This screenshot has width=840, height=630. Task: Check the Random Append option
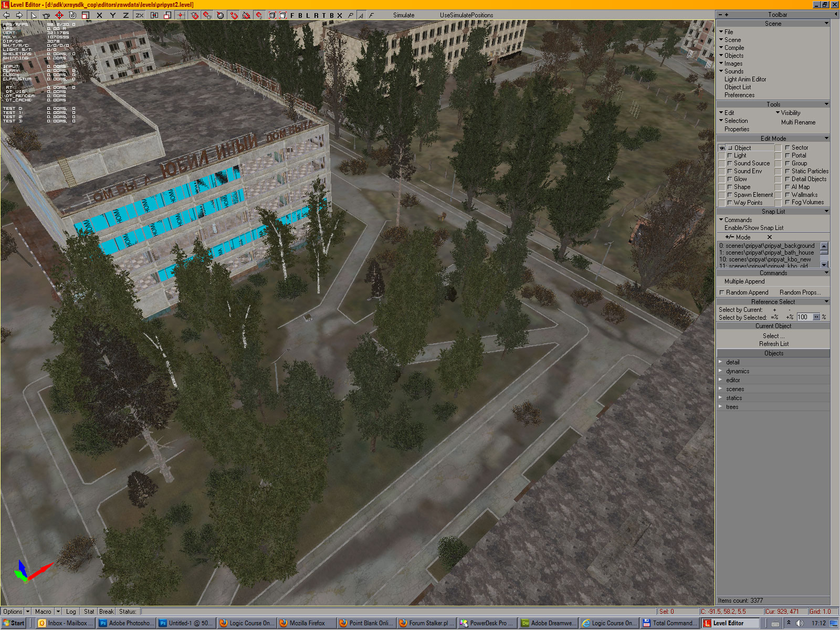coord(743,292)
